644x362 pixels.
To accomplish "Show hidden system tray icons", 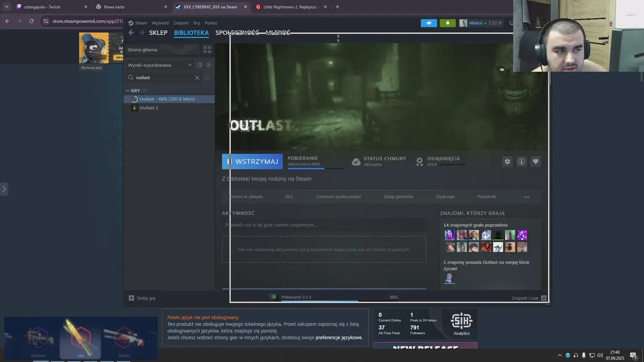I will (x=559, y=355).
